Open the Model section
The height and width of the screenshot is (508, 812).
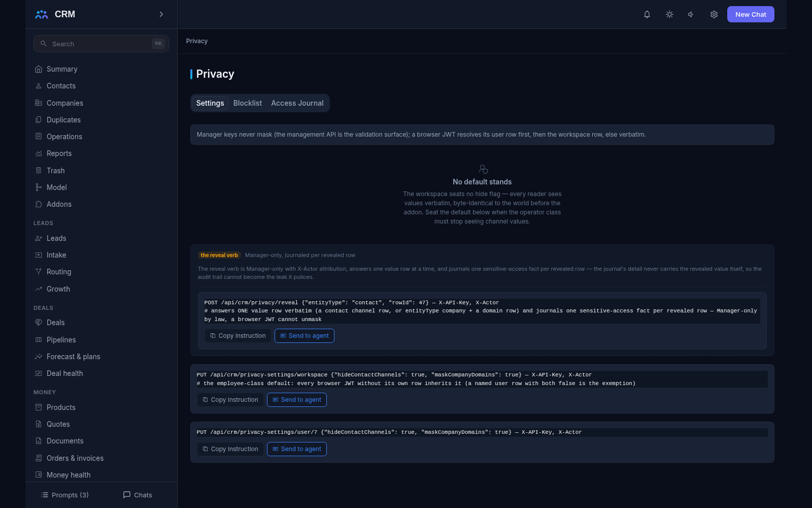pos(101,187)
